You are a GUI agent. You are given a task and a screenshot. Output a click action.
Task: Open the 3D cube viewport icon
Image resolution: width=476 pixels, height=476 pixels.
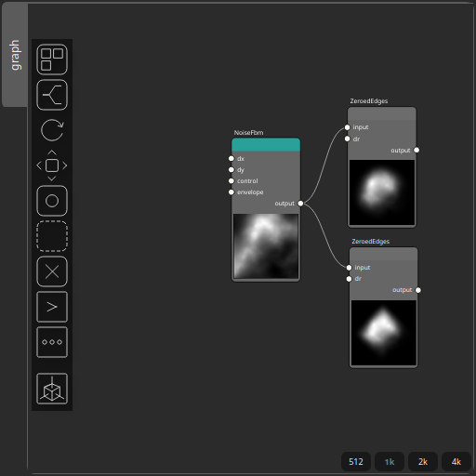click(x=52, y=389)
